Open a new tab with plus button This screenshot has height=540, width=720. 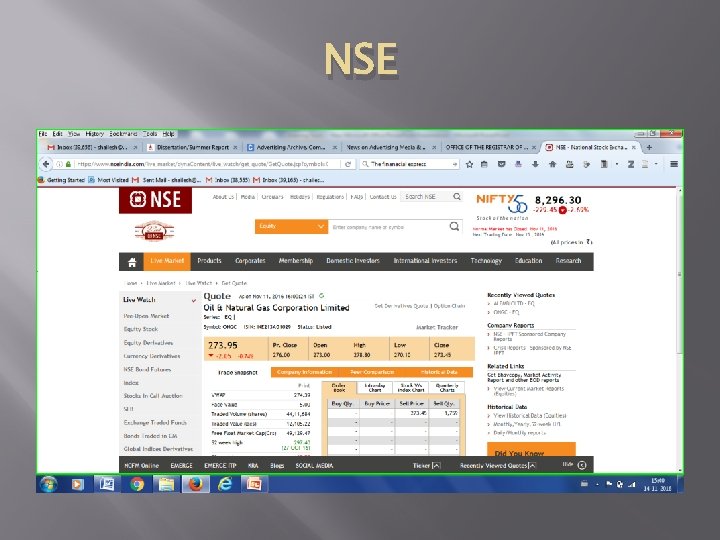coord(649,147)
